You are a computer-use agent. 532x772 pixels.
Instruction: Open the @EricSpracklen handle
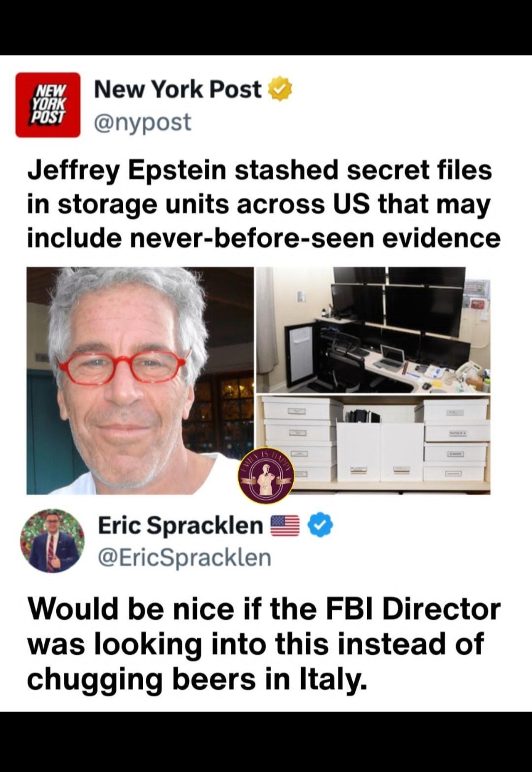click(184, 557)
